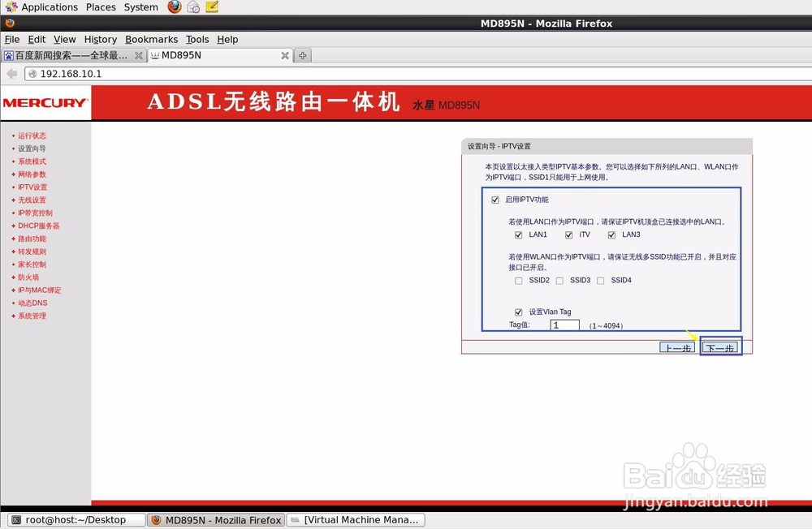Close the MD895N tab
This screenshot has width=812, height=529.
click(285, 55)
